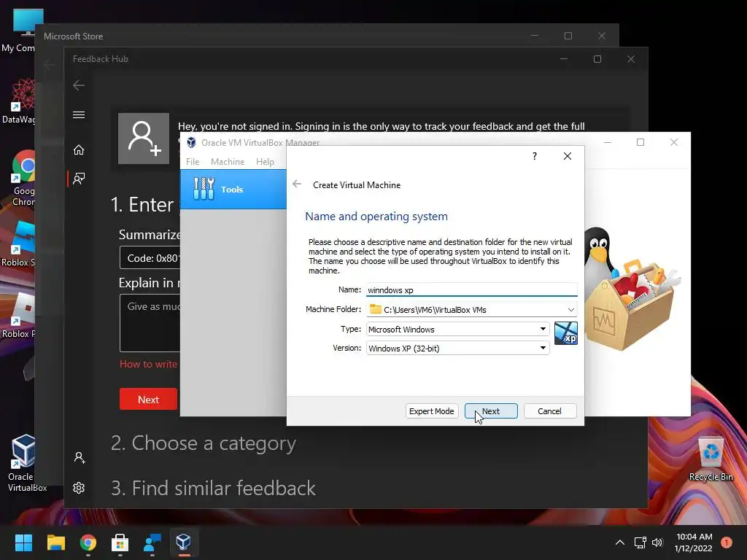The height and width of the screenshot is (560, 747).
Task: Click the volume icon in system tray
Action: click(x=657, y=542)
